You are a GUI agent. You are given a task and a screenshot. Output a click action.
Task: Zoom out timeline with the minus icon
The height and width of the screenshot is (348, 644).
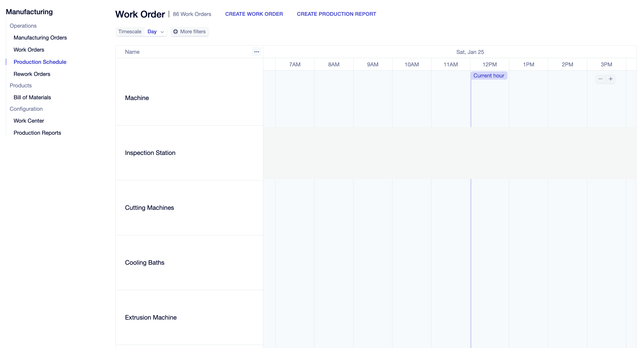pos(600,79)
